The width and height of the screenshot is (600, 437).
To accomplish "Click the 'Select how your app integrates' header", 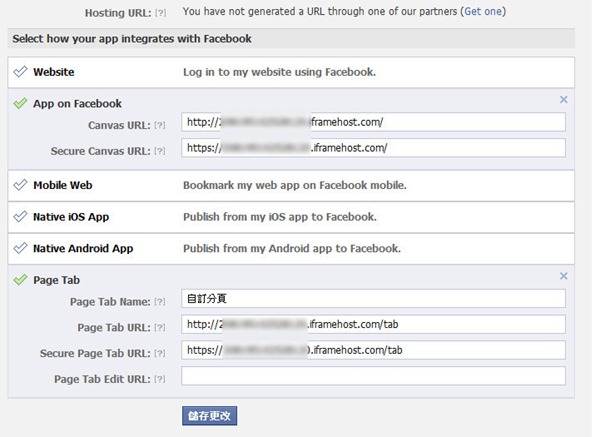I will (x=132, y=39).
